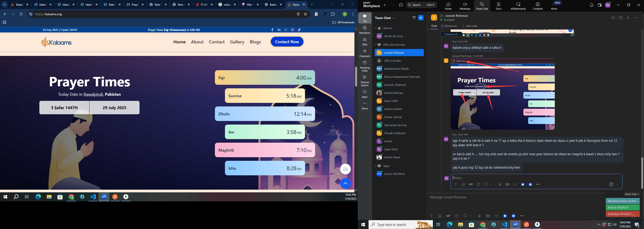Open more options in chat header

coord(636,18)
